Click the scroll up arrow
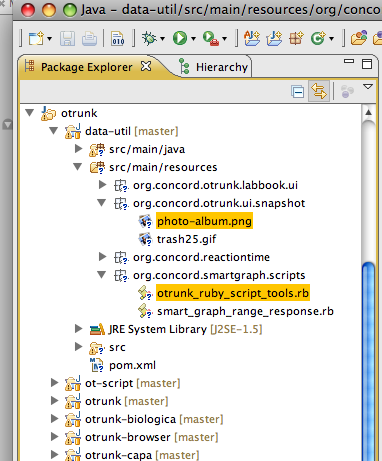The width and height of the screenshot is (382, 461). pyautogui.click(x=368, y=112)
